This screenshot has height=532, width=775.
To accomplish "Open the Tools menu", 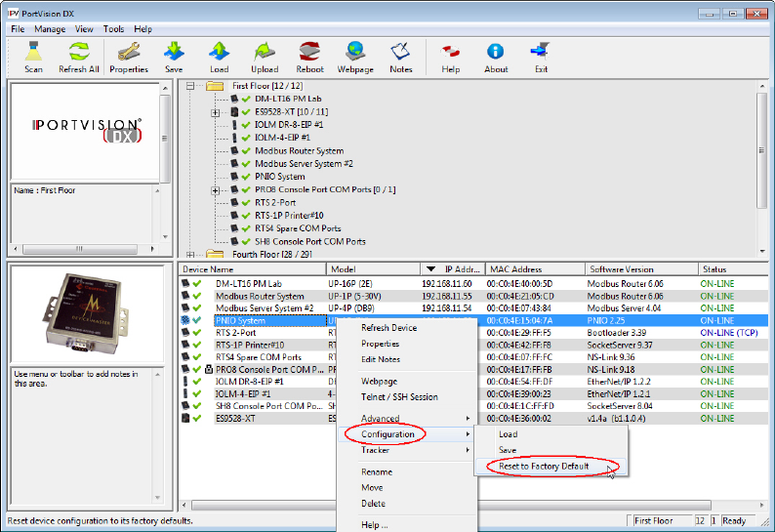I will [x=113, y=29].
